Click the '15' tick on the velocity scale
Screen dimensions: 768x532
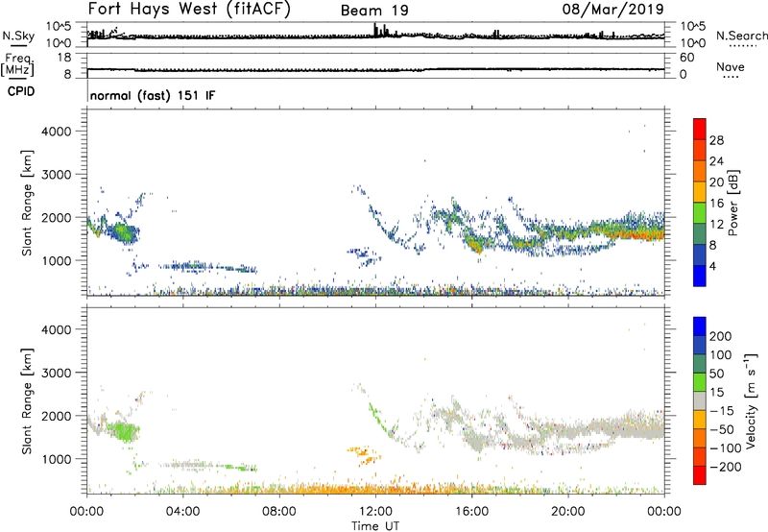pyautogui.click(x=716, y=392)
